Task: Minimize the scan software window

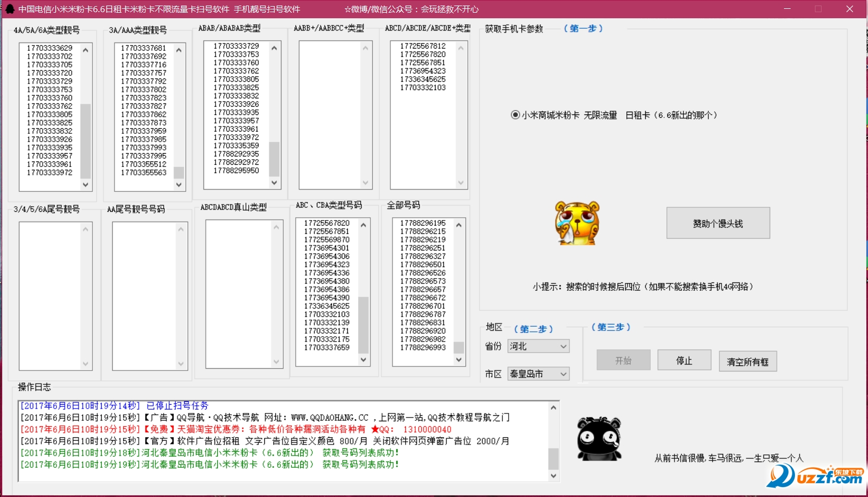Action: (x=787, y=9)
